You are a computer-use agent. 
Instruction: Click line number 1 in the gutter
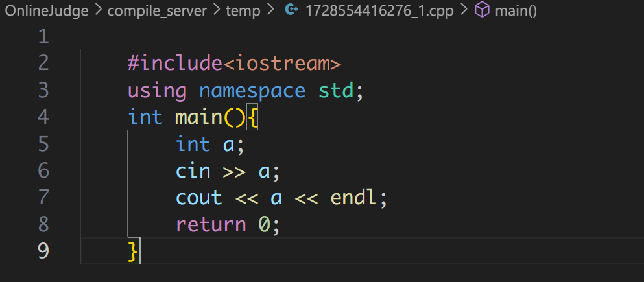[x=43, y=37]
